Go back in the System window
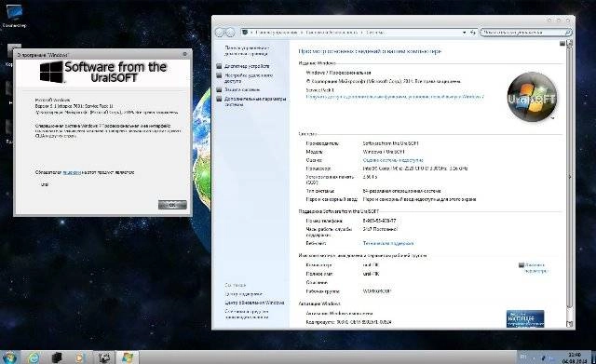 [x=220, y=33]
